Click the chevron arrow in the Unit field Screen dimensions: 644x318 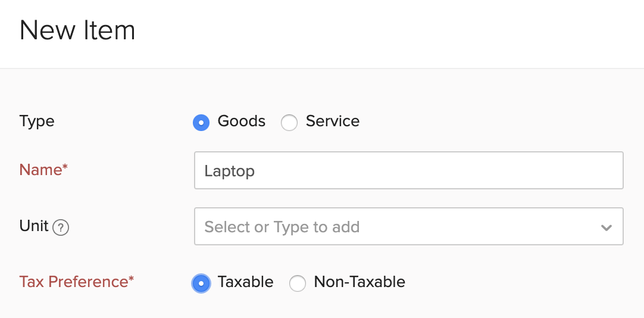coord(606,227)
